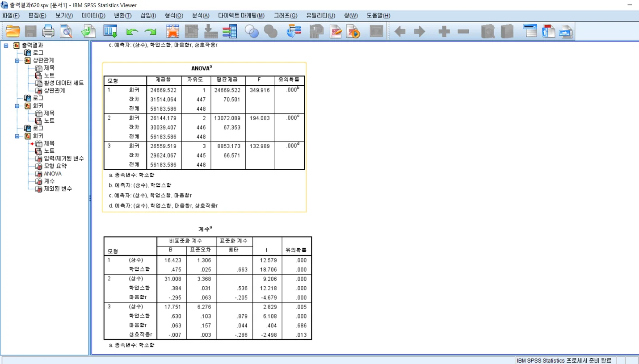Click the Run script icon with play button
The width and height of the screenshot is (639, 364).
[x=353, y=31]
